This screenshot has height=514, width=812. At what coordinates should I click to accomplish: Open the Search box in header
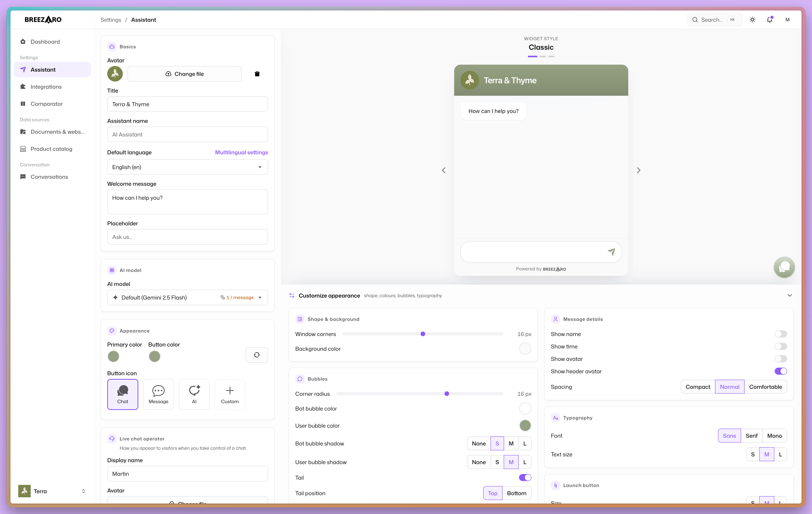pyautogui.click(x=714, y=20)
